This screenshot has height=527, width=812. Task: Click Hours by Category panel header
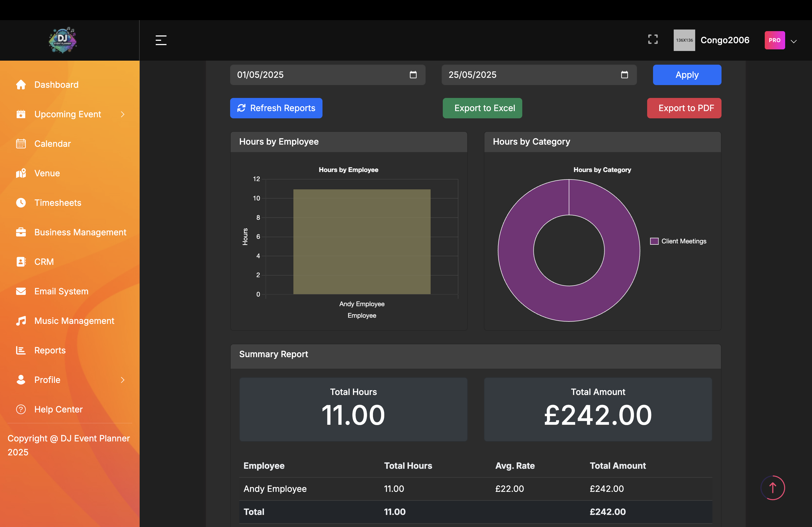point(603,141)
